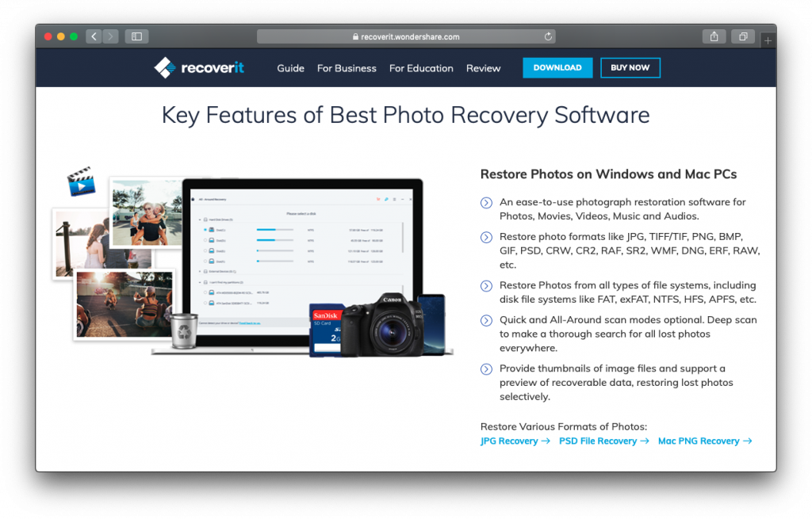
Task: Click the bullet text starting "An ease-to-use photograph"
Action: 622,209
